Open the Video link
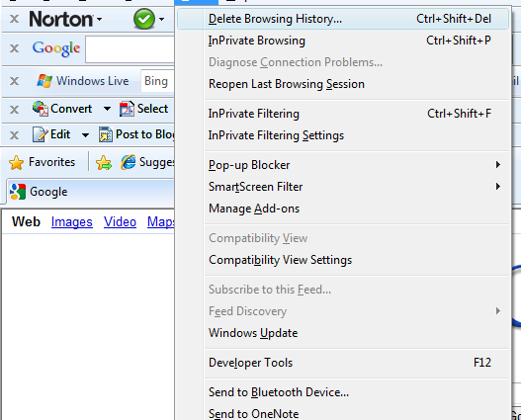The width and height of the screenshot is (521, 420). [120, 221]
